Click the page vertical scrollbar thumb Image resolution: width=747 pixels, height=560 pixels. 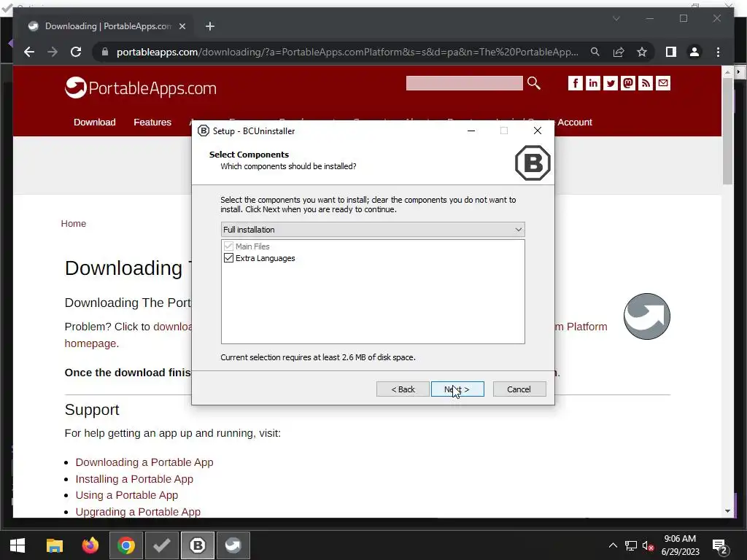point(727,131)
